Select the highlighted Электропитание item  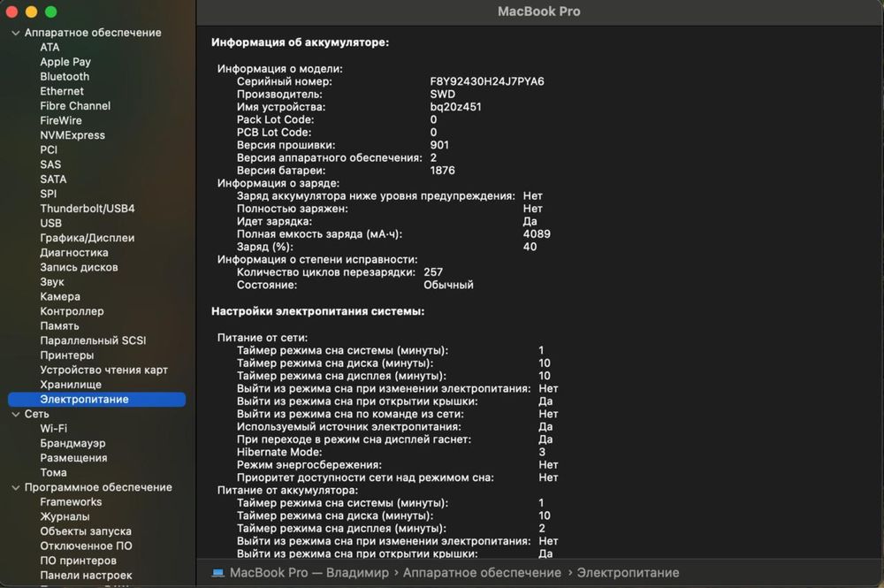(96, 399)
